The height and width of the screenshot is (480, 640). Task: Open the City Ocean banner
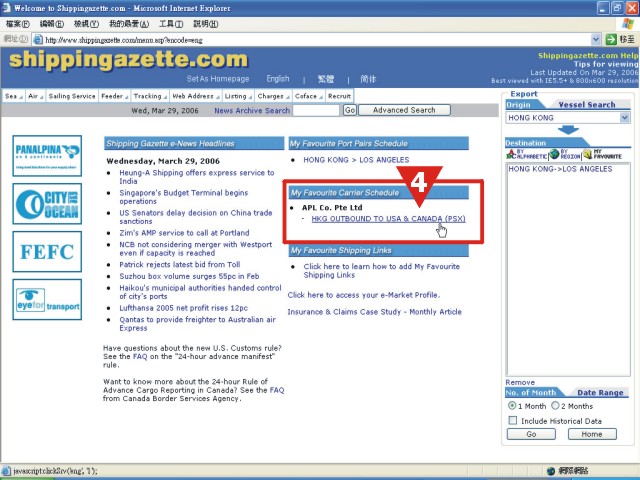point(47,204)
